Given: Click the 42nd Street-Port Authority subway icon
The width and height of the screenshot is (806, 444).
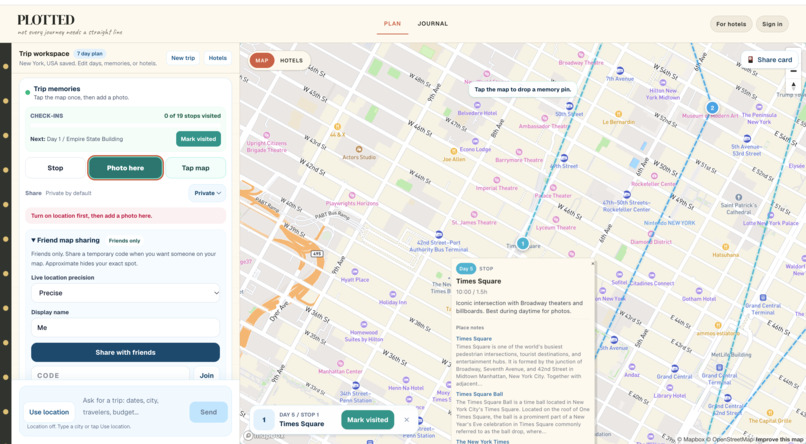Looking at the screenshot, I should (438, 234).
